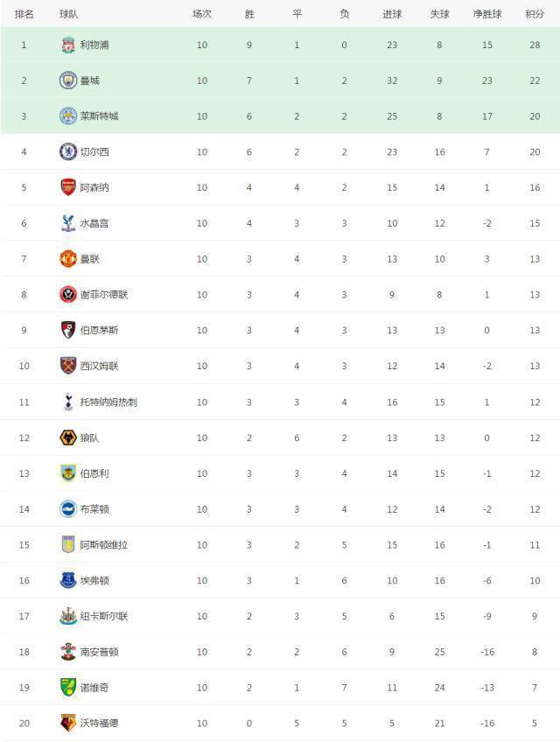Click the 积分 column header
The image size is (560, 742).
(534, 14)
